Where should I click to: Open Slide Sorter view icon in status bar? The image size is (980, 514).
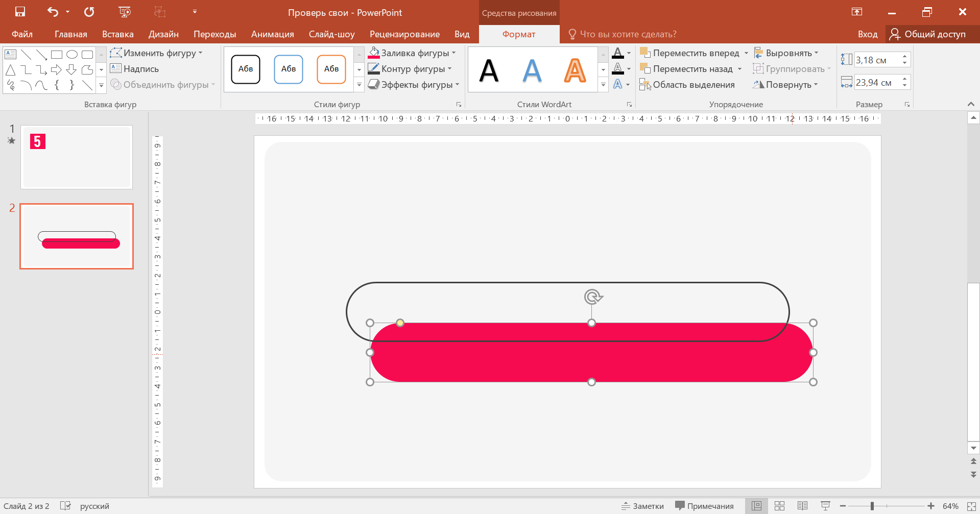779,506
